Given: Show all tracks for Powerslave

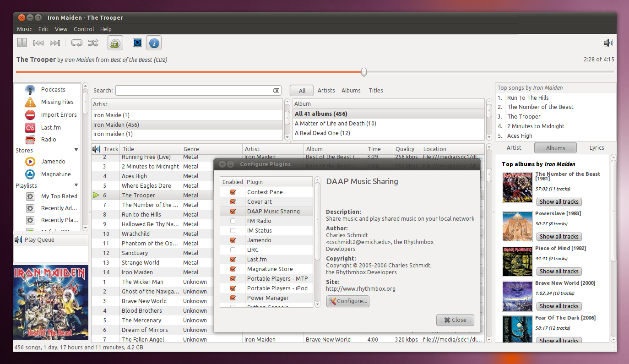Looking at the screenshot, I should [x=559, y=237].
